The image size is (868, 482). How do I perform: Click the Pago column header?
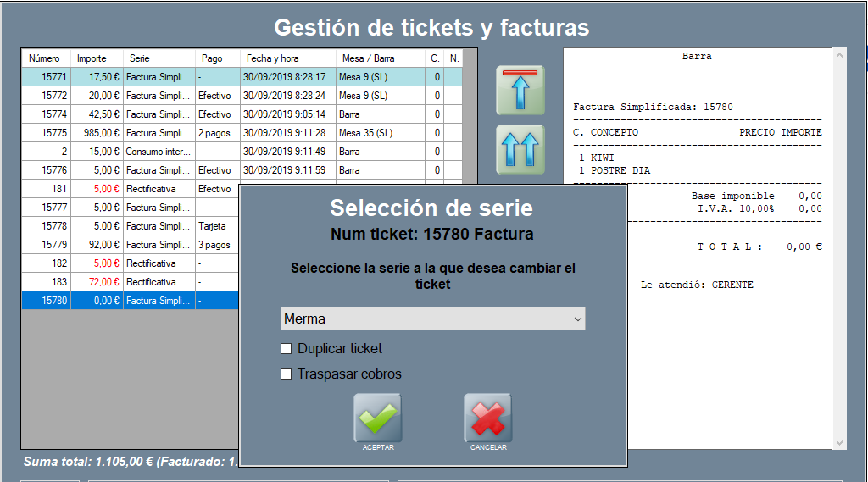click(x=212, y=58)
